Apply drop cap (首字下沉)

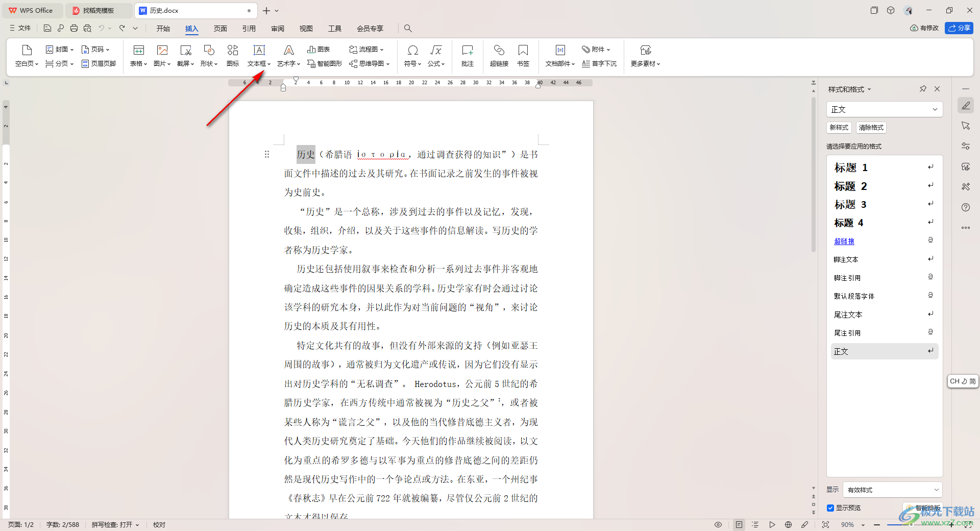(x=599, y=64)
